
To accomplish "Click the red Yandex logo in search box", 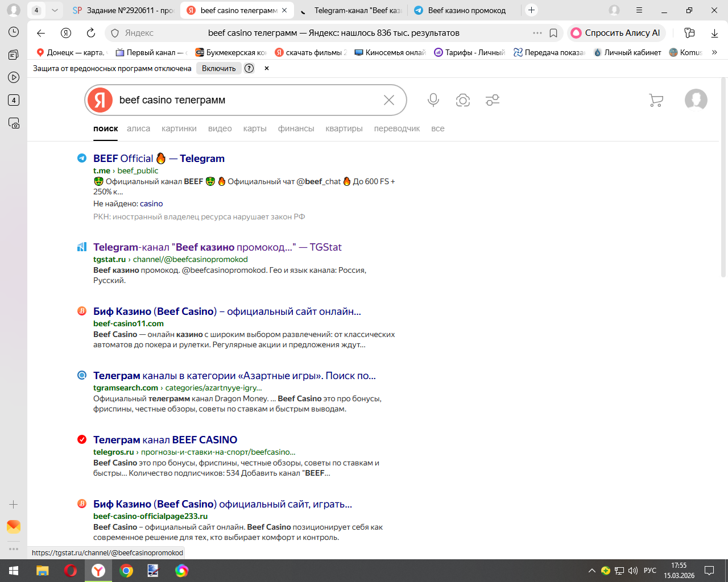I will point(100,100).
